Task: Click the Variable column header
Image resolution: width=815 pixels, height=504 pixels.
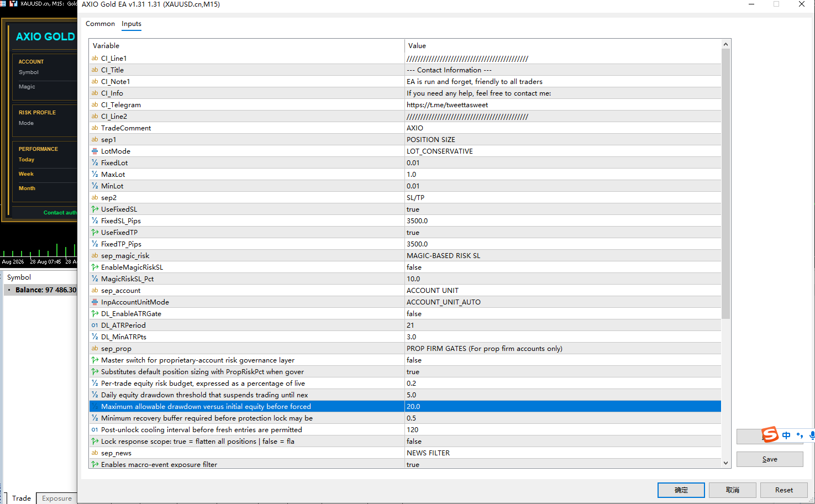Action: point(246,45)
